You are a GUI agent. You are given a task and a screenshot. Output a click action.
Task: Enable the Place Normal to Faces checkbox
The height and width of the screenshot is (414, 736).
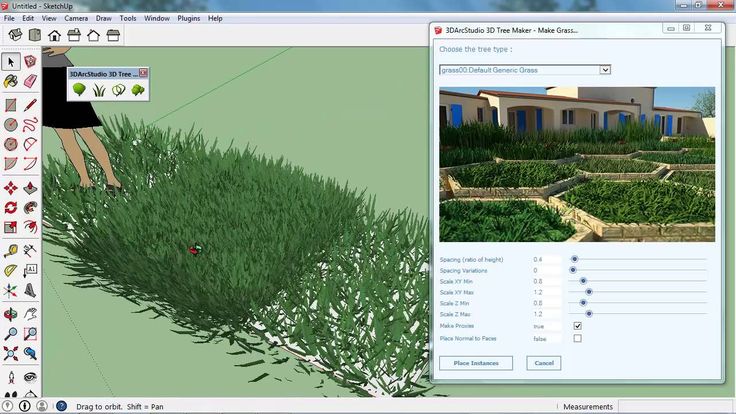click(x=577, y=338)
